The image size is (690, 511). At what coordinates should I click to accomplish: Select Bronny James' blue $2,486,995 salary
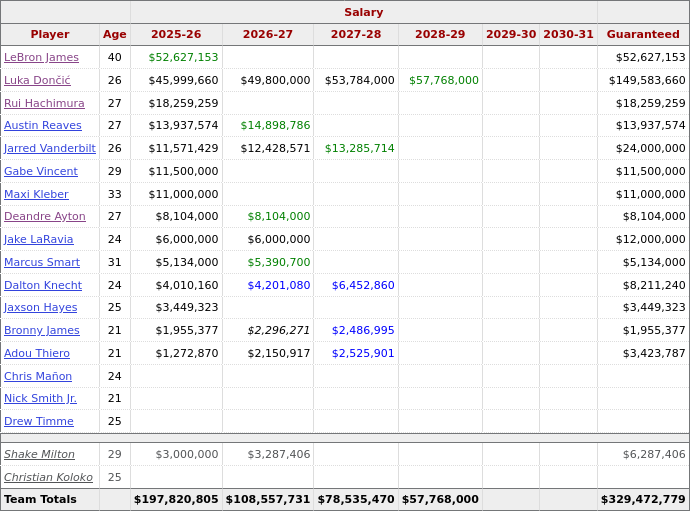[x=363, y=330]
